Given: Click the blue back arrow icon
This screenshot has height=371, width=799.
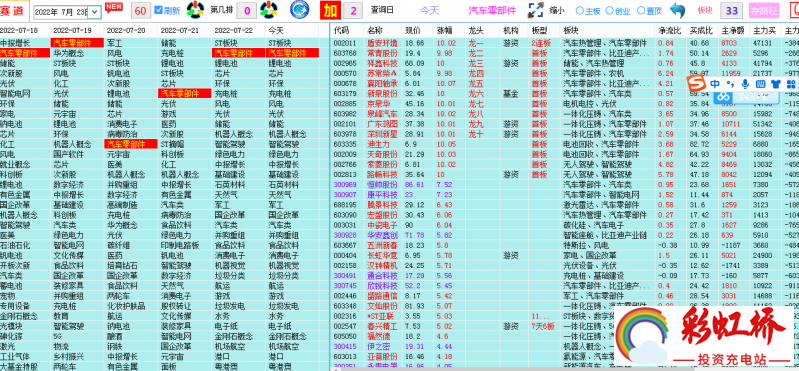Looking at the screenshot, I should click(x=677, y=10).
